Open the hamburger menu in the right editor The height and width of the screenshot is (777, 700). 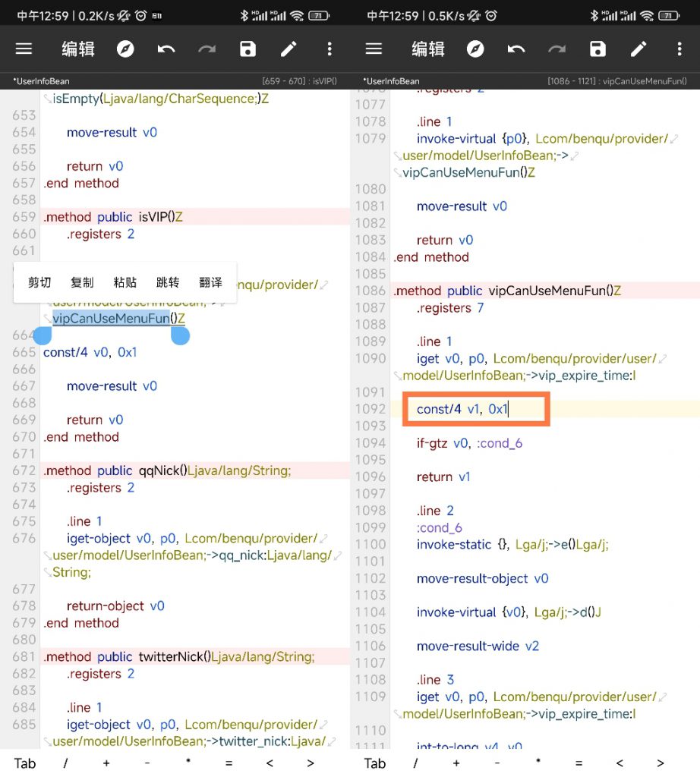coord(374,49)
